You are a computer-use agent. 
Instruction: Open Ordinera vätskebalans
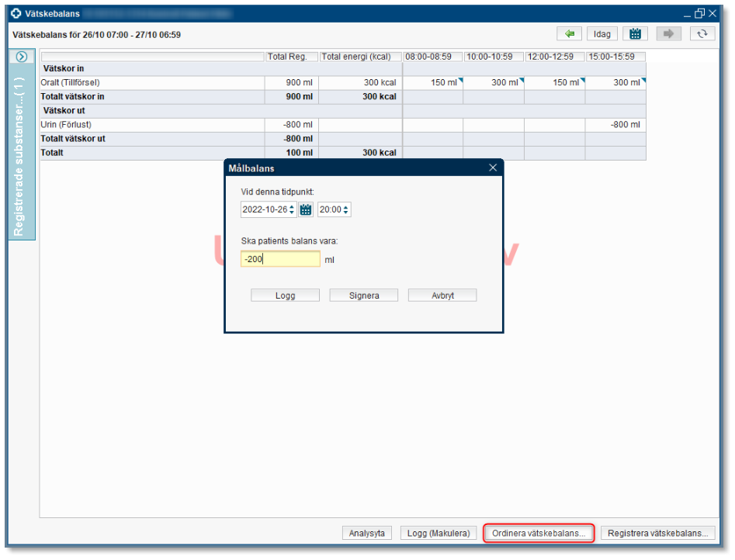pyautogui.click(x=539, y=533)
